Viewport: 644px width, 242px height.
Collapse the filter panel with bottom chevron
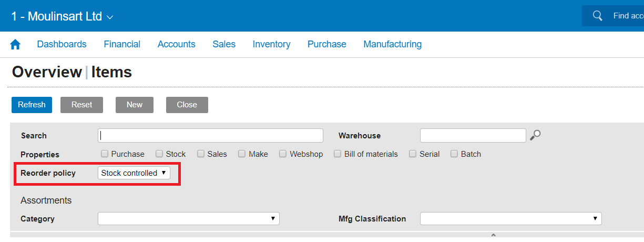coord(493,235)
